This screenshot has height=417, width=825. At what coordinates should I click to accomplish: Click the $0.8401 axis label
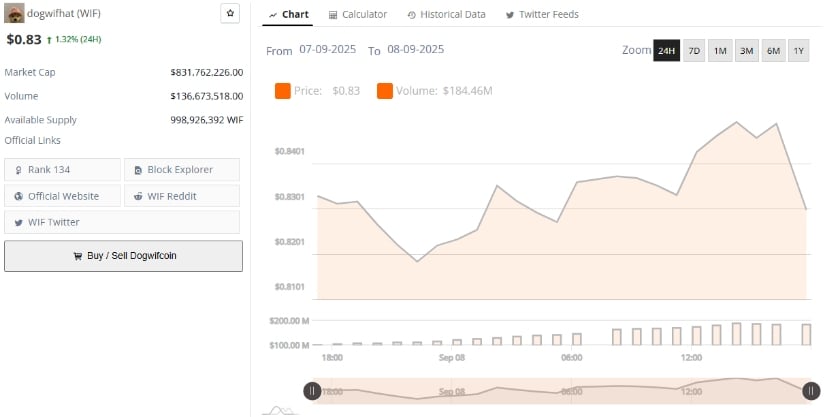[289, 151]
